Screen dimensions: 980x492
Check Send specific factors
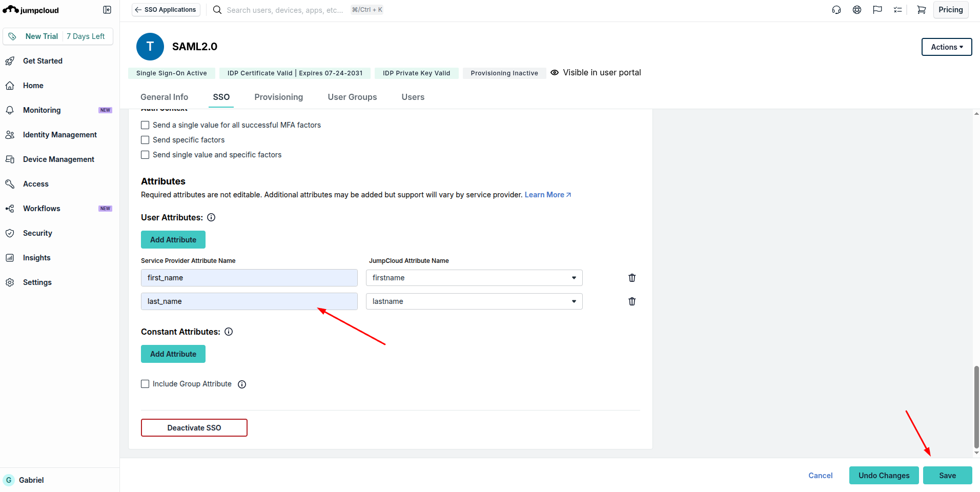pyautogui.click(x=145, y=140)
